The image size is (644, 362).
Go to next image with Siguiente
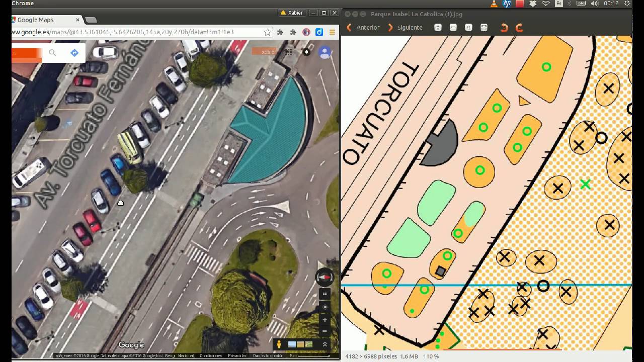(x=405, y=27)
